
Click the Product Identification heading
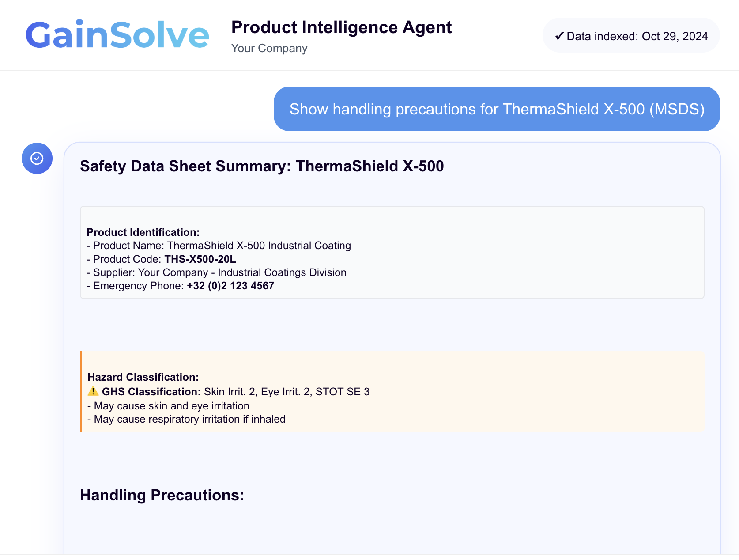(143, 232)
